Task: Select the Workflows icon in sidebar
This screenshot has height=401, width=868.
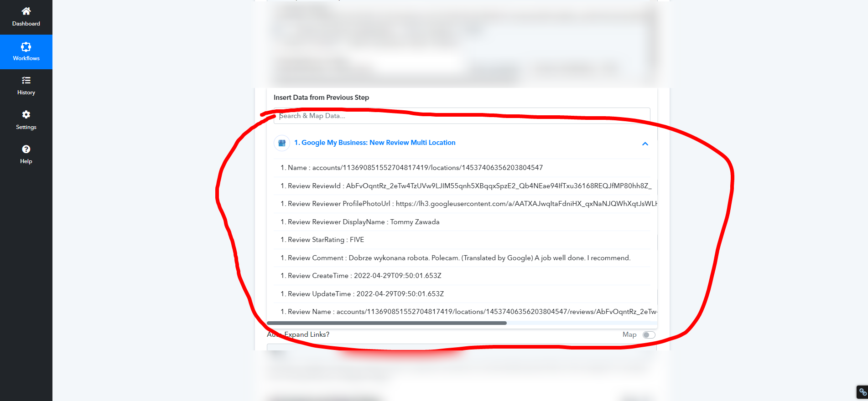Action: pyautogui.click(x=26, y=46)
